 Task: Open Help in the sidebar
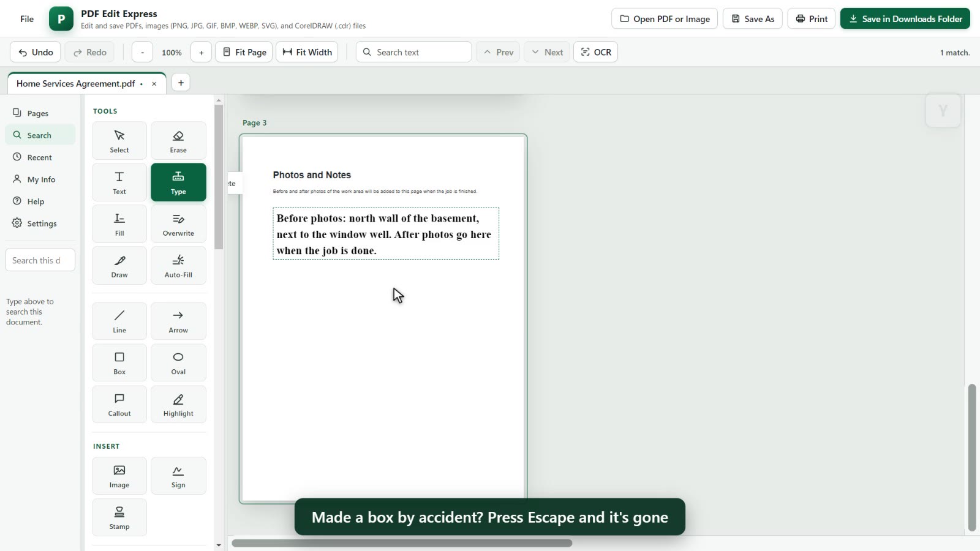(x=40, y=201)
